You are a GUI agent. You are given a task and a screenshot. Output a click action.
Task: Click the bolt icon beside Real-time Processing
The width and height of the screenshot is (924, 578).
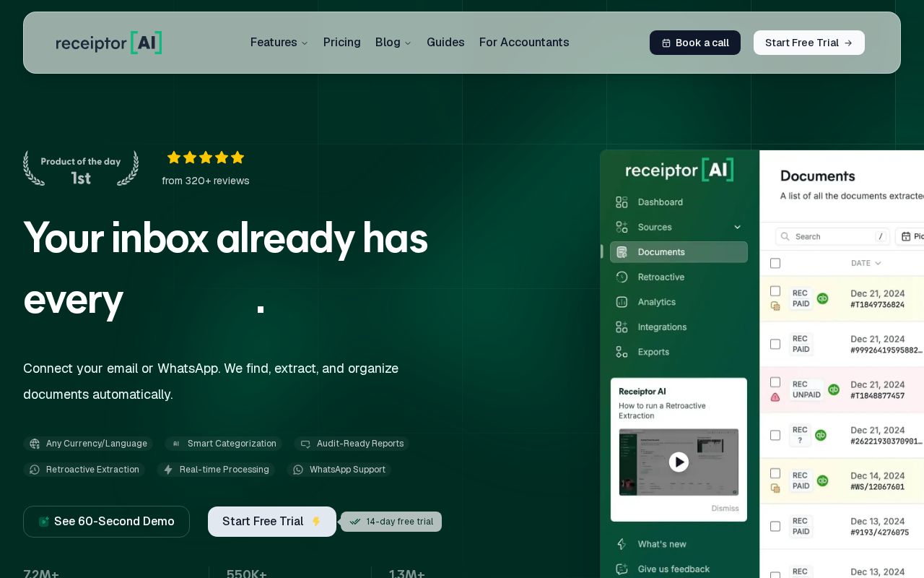(x=168, y=470)
